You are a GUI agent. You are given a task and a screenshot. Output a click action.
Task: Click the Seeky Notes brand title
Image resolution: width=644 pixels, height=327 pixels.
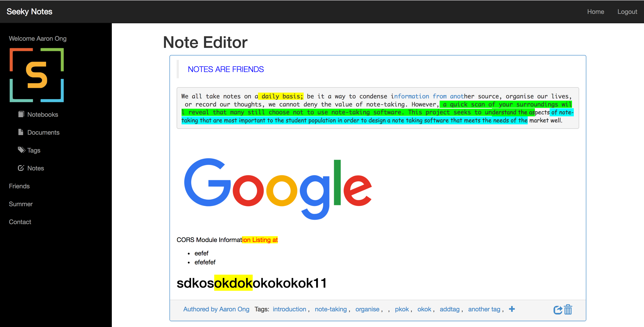[30, 11]
